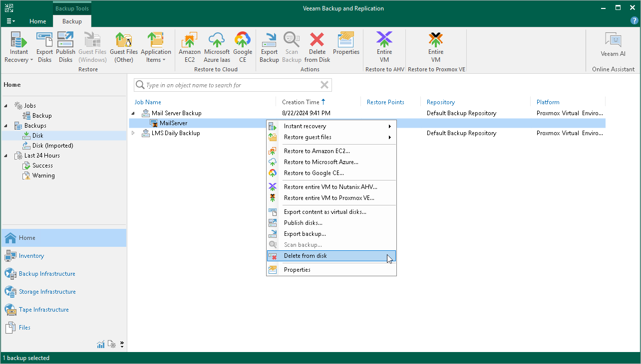Open the Backup Infrastructure view

[63, 274]
